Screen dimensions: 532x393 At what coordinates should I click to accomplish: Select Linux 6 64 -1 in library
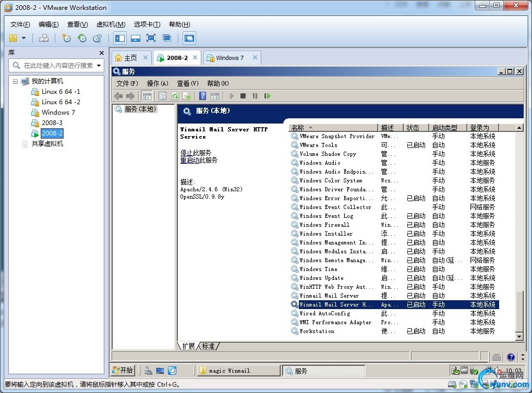(61, 92)
